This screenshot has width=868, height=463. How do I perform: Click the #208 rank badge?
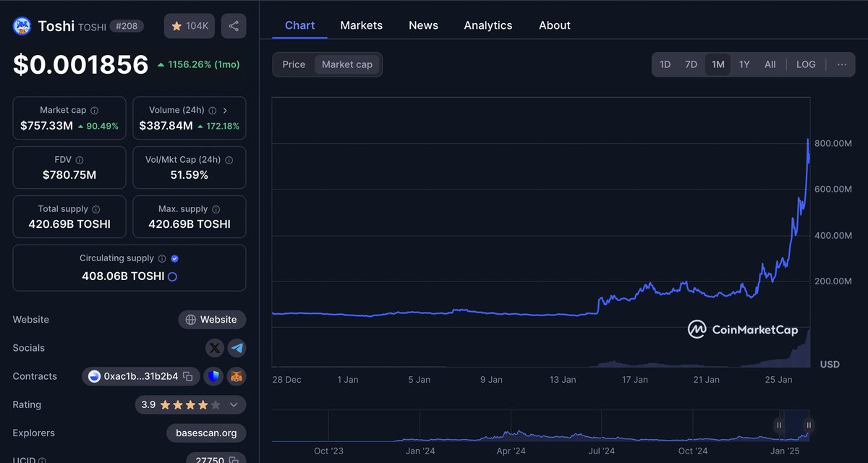[127, 26]
